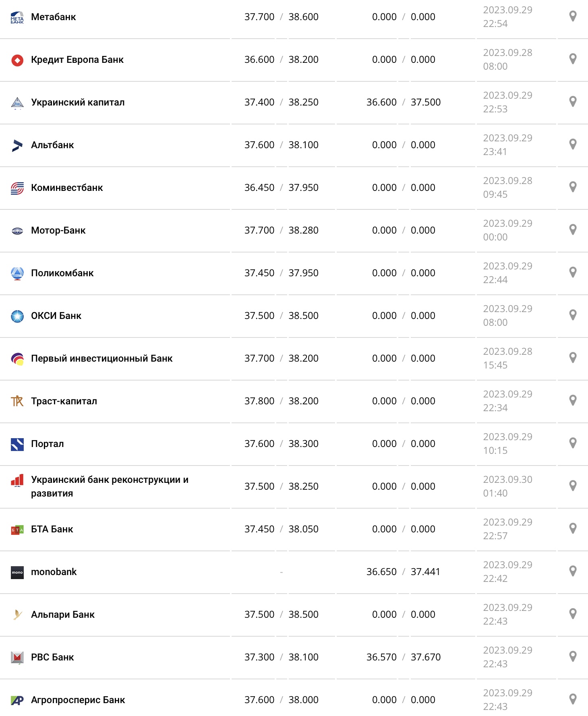Click the location pin next to monobank
This screenshot has height=716, width=588.
(x=572, y=572)
